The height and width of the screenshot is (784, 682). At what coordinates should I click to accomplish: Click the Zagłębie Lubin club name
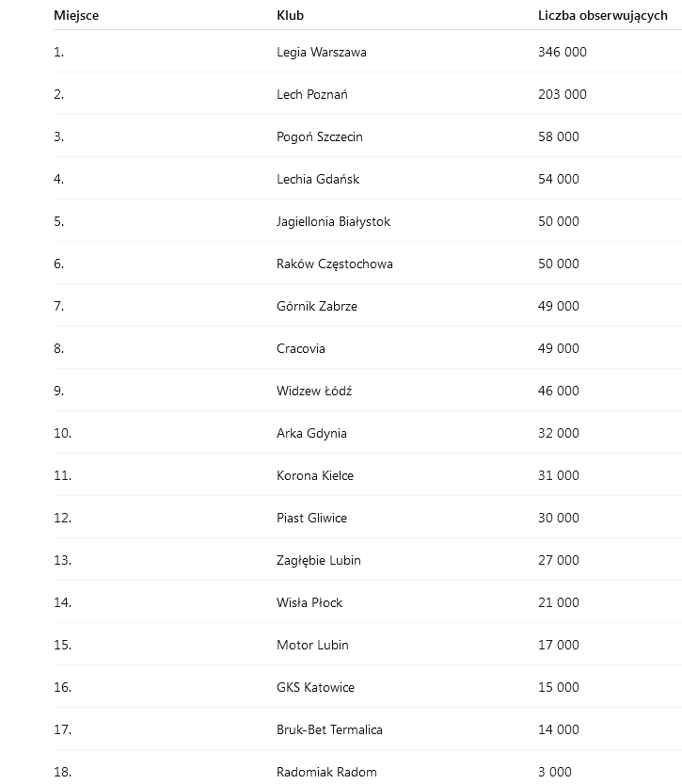pos(319,561)
